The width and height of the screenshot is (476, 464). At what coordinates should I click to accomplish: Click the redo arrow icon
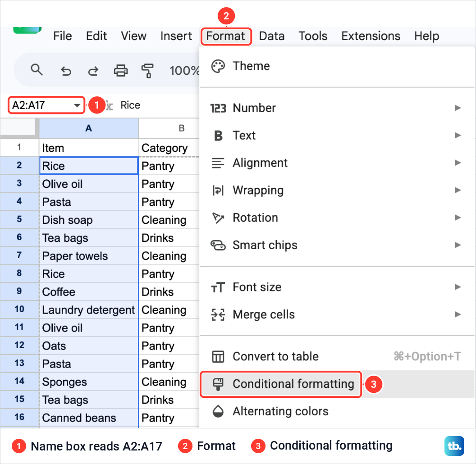point(93,71)
